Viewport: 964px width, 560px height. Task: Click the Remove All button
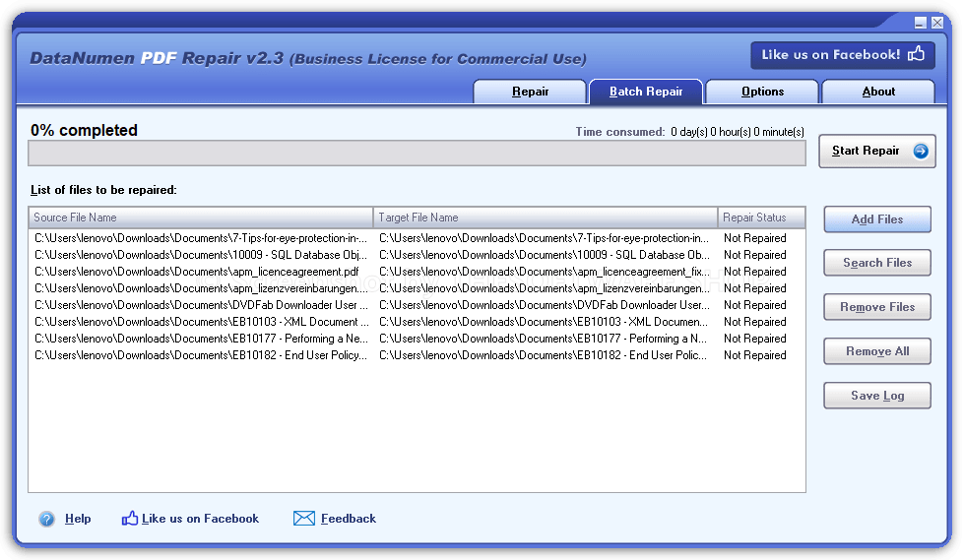point(877,351)
